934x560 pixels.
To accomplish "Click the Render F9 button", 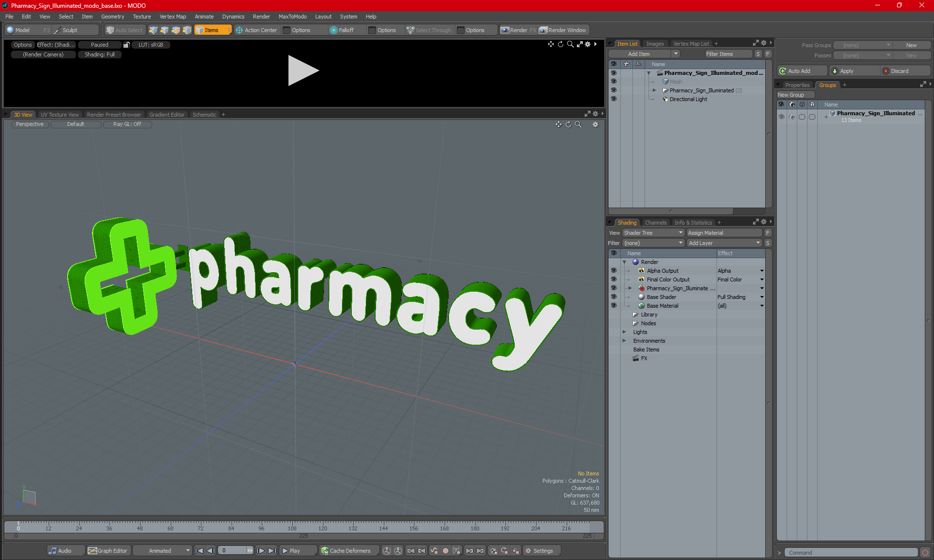I will (518, 30).
